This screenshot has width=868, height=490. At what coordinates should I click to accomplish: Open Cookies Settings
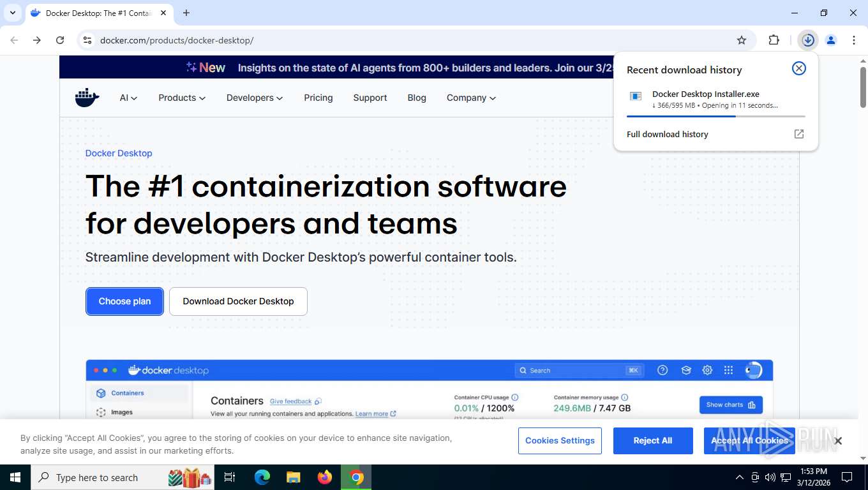coord(560,440)
